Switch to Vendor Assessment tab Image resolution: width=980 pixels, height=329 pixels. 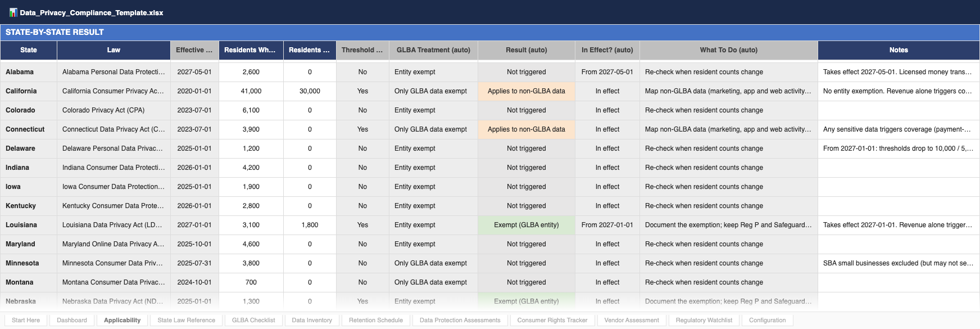pyautogui.click(x=632, y=320)
